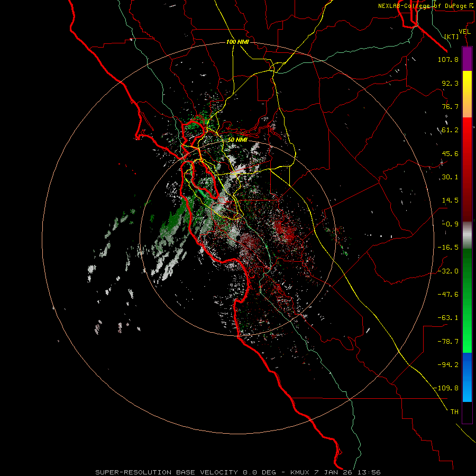Select the 107.8 scale value

[x=448, y=59]
